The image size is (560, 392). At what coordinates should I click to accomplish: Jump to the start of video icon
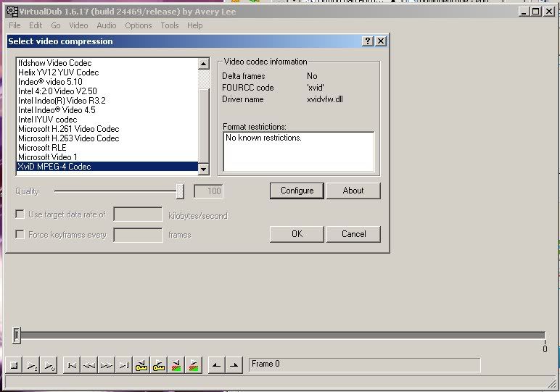coord(72,365)
